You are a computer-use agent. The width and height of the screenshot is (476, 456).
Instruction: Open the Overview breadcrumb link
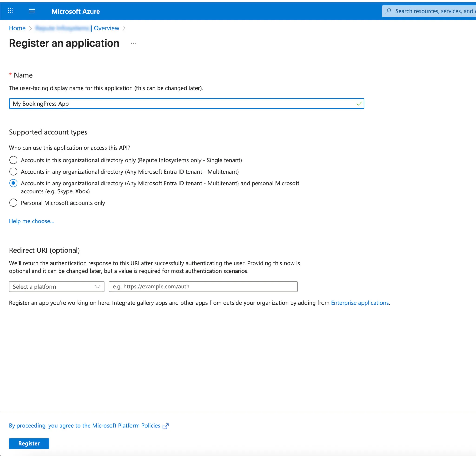(106, 28)
